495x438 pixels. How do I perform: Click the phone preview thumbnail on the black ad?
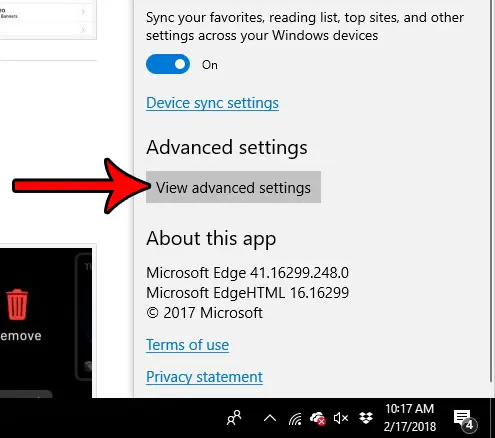point(83,317)
